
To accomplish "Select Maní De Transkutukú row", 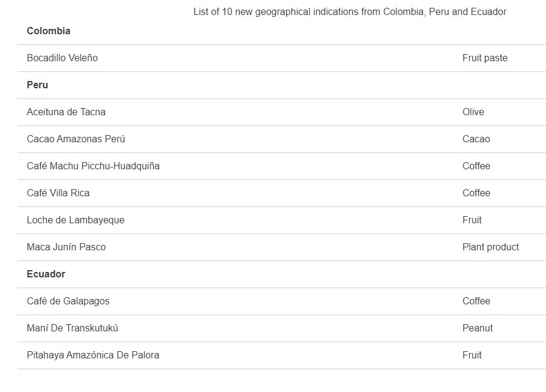I will 282,328.
